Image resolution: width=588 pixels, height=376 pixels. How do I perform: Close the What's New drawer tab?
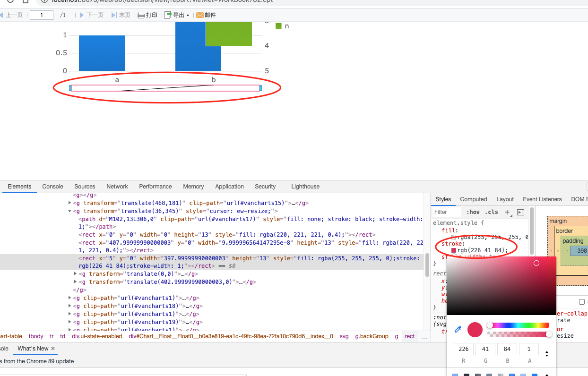coord(53,349)
